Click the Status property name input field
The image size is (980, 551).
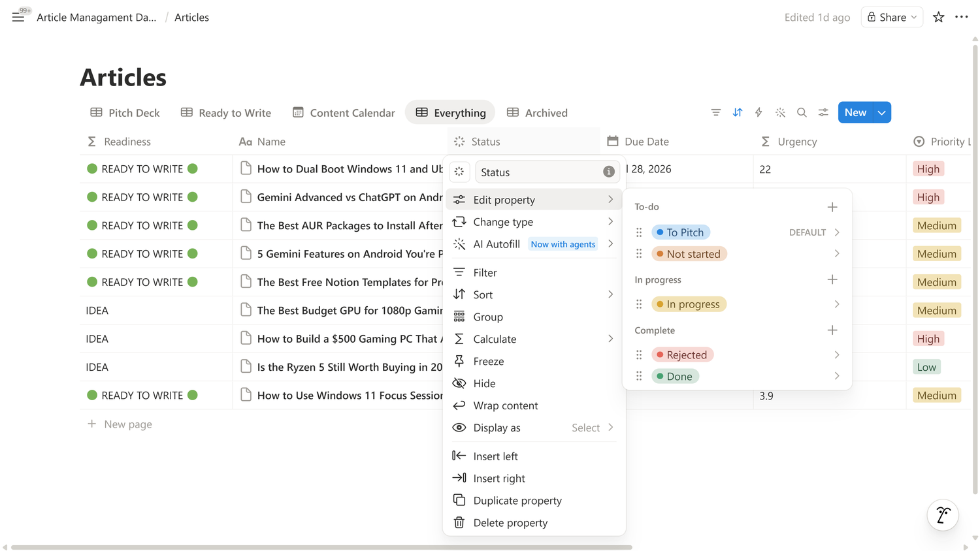tap(547, 172)
